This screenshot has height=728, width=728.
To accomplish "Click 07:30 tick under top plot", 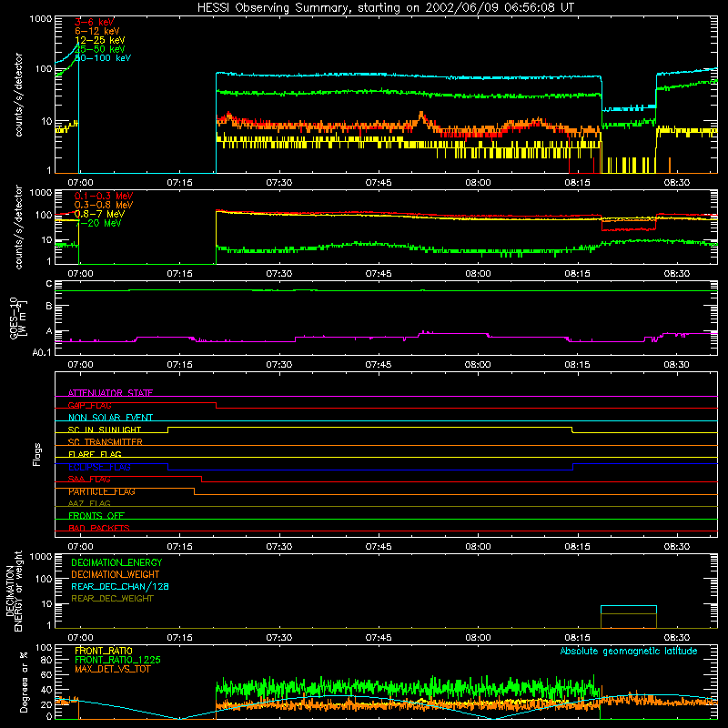I will (279, 183).
